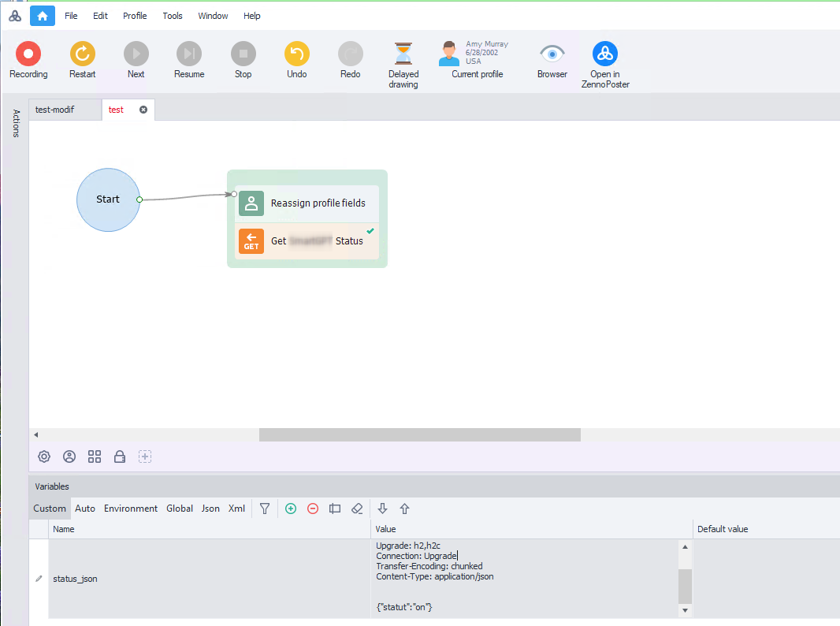840x626 pixels.
Task: Click the lock icon in bottom toolbar
Action: pos(120,456)
